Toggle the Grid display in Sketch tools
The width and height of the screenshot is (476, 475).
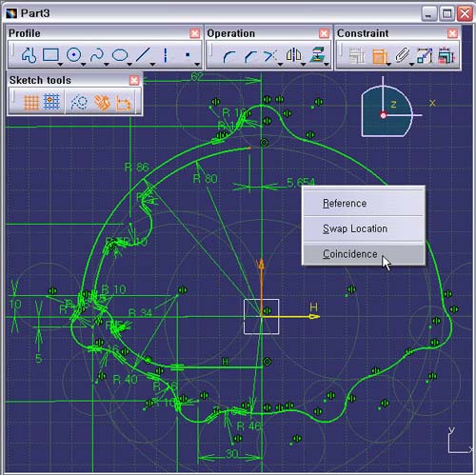[x=31, y=103]
